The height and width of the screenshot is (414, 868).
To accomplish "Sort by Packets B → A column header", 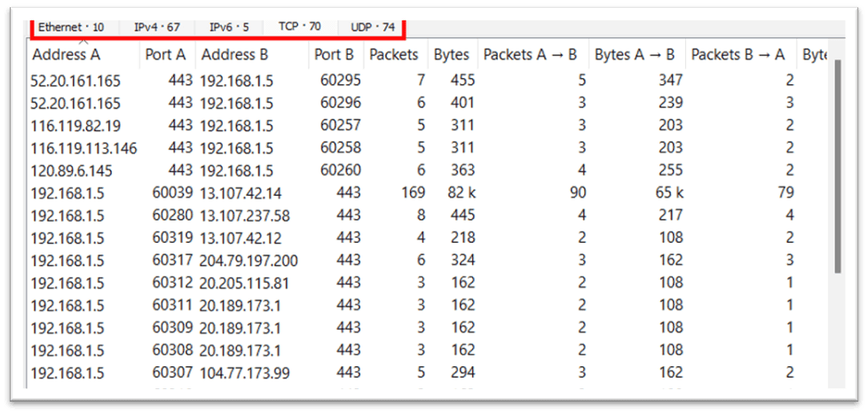I will [738, 55].
